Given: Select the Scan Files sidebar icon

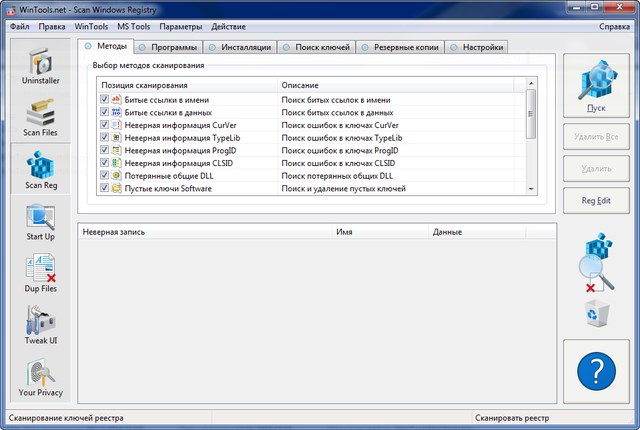Looking at the screenshot, I should 40,116.
